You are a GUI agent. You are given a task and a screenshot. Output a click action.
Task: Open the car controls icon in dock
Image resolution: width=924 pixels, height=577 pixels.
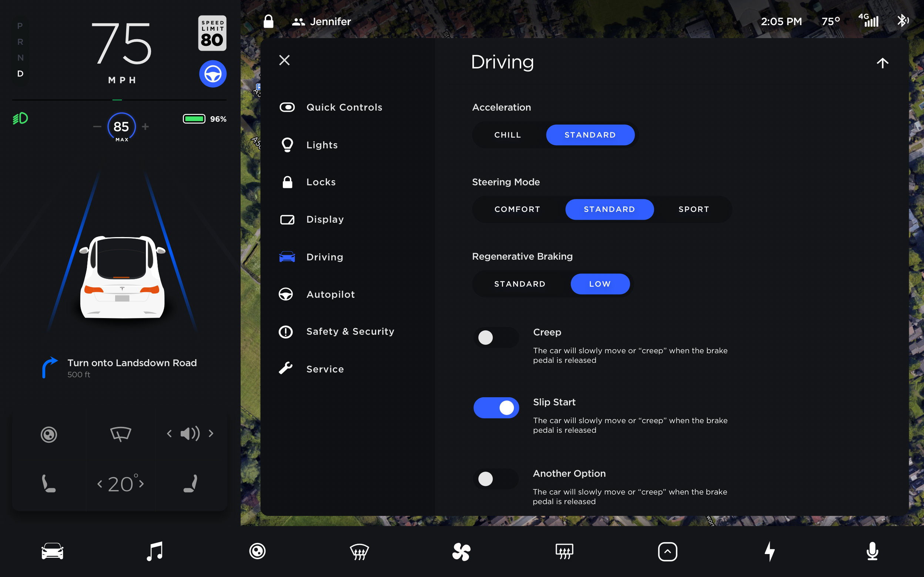52,551
